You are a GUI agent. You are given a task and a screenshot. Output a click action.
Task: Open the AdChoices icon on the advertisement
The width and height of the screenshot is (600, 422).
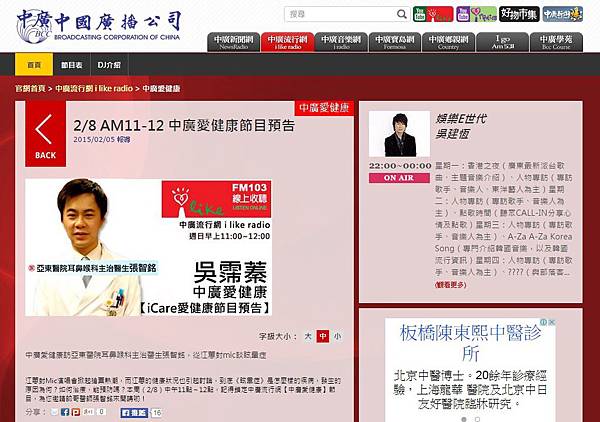point(543,322)
